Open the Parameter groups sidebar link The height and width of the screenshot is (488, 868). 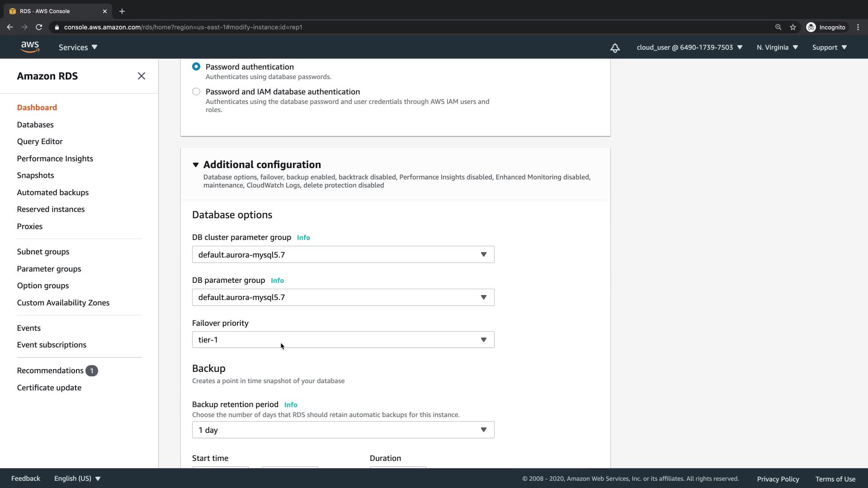pyautogui.click(x=49, y=269)
